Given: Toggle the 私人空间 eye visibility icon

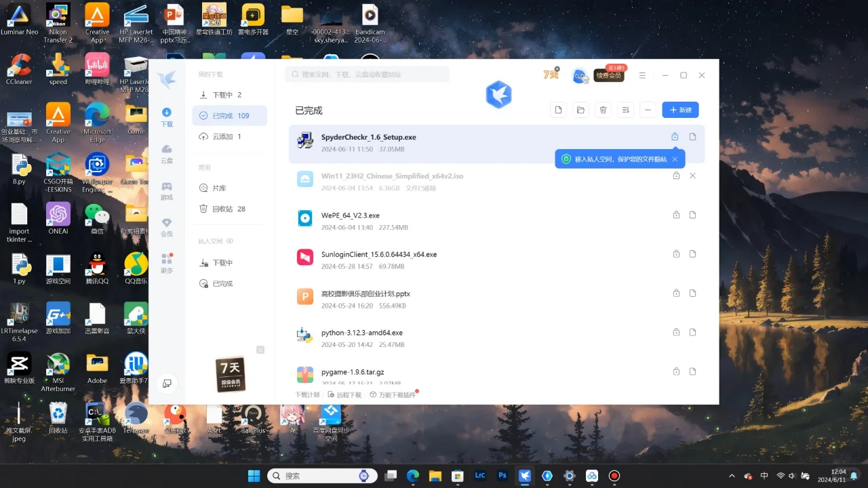Looking at the screenshot, I should [230, 241].
